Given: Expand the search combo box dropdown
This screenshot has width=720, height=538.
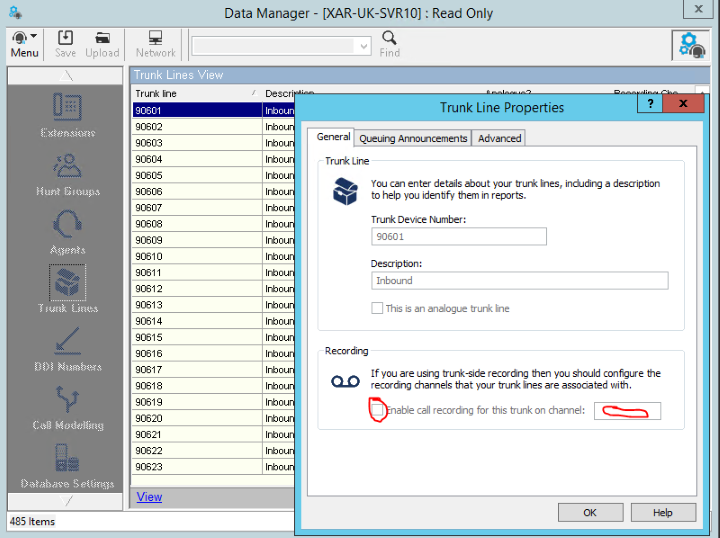Looking at the screenshot, I should [362, 47].
